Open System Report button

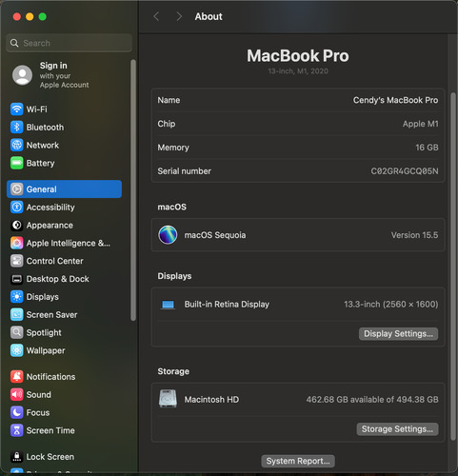click(x=298, y=461)
